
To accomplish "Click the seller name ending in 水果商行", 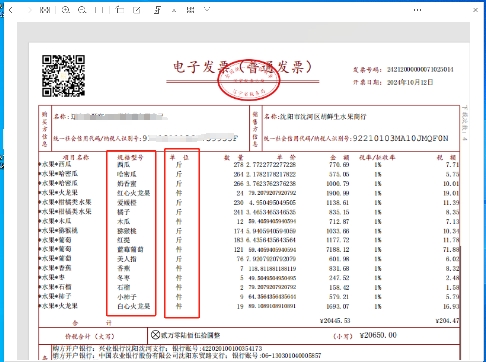I will 323,117.
